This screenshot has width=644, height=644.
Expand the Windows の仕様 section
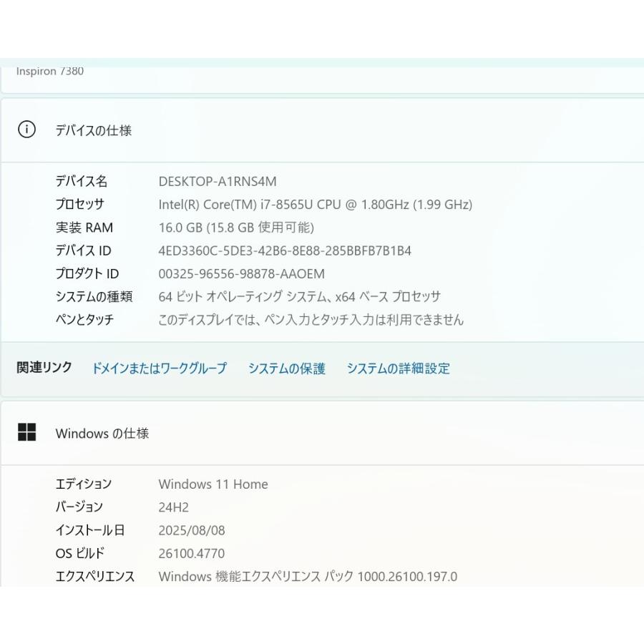click(102, 433)
